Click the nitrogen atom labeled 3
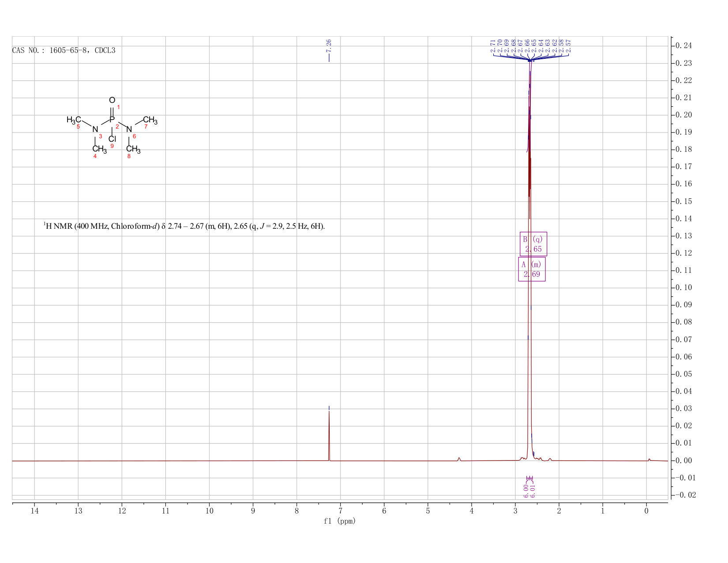The width and height of the screenshot is (728, 563). [x=95, y=129]
